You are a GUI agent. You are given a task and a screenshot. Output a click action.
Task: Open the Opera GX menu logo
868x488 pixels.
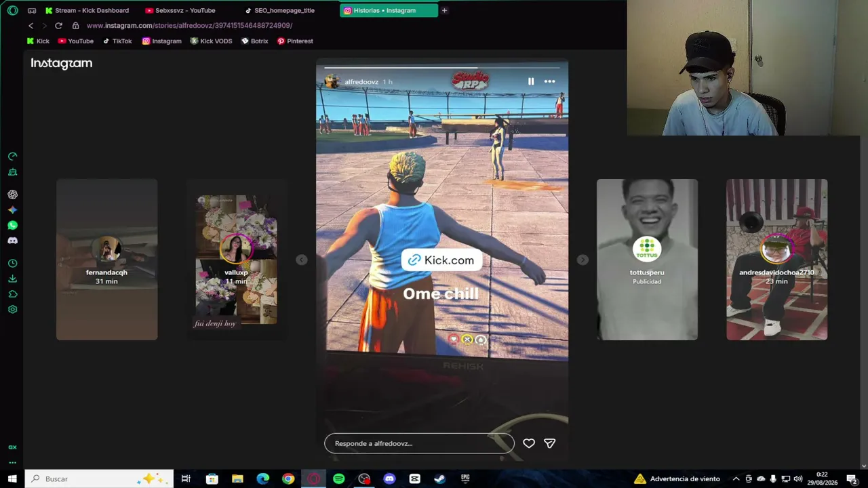tap(12, 10)
